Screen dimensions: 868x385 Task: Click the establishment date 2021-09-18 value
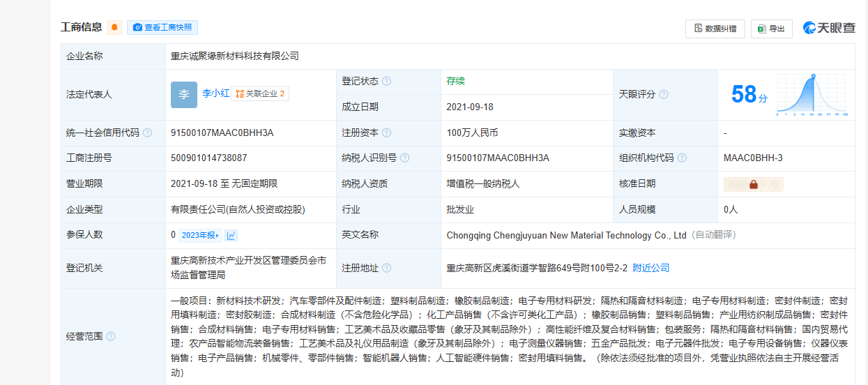(x=470, y=107)
